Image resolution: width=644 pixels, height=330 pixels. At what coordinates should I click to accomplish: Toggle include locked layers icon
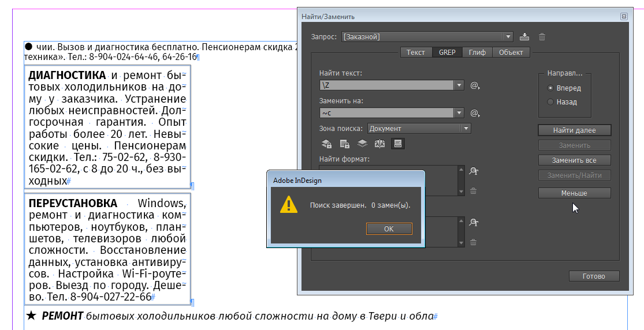pyautogui.click(x=326, y=144)
